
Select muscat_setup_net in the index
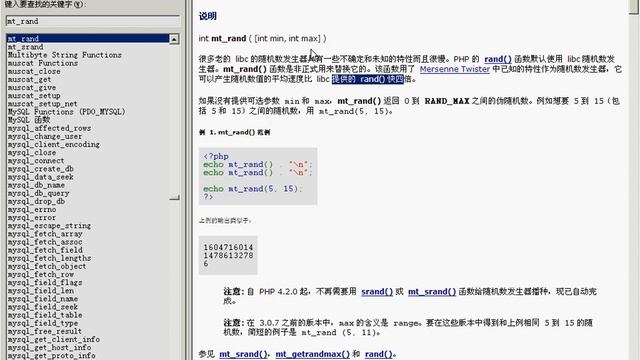[x=42, y=104]
